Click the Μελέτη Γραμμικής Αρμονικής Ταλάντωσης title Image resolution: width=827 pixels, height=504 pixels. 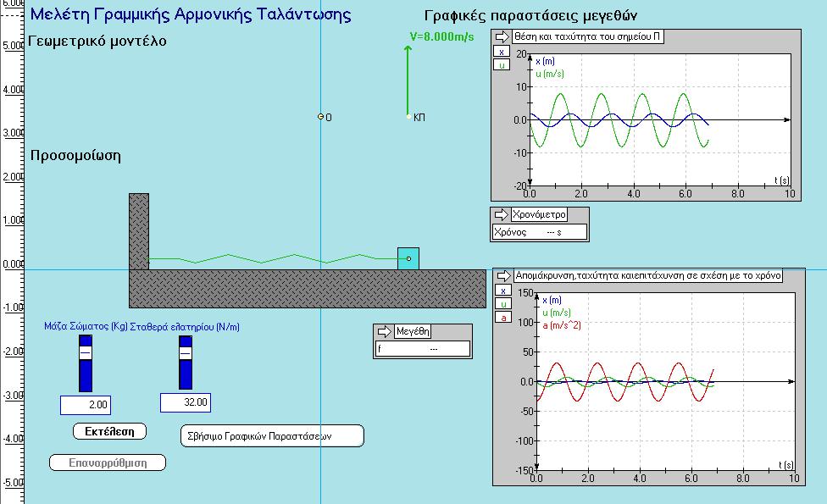(191, 14)
